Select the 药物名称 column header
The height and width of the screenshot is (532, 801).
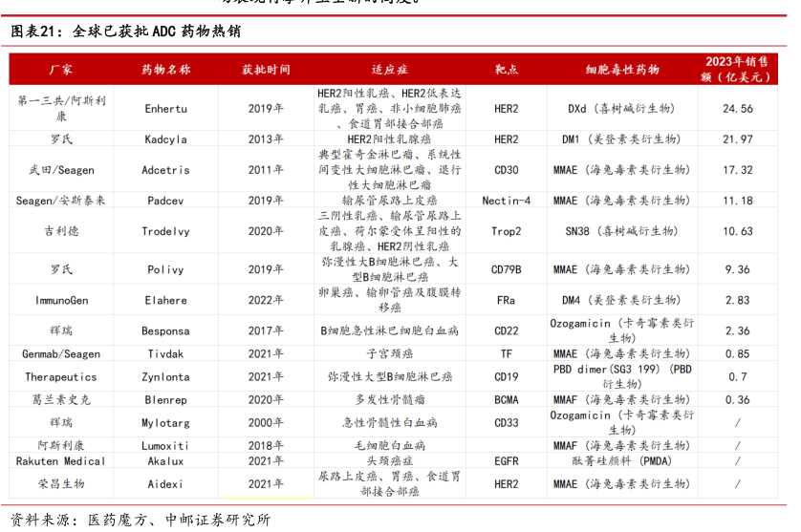click(165, 70)
